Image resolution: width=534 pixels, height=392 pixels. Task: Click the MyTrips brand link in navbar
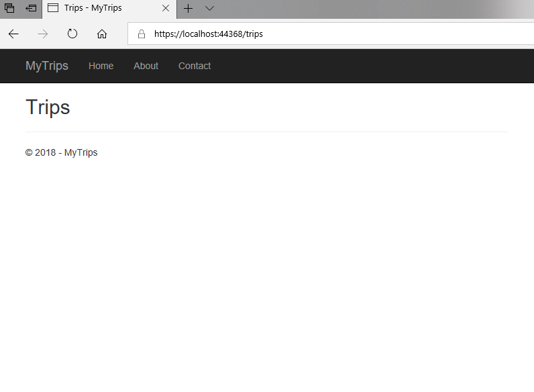(47, 66)
